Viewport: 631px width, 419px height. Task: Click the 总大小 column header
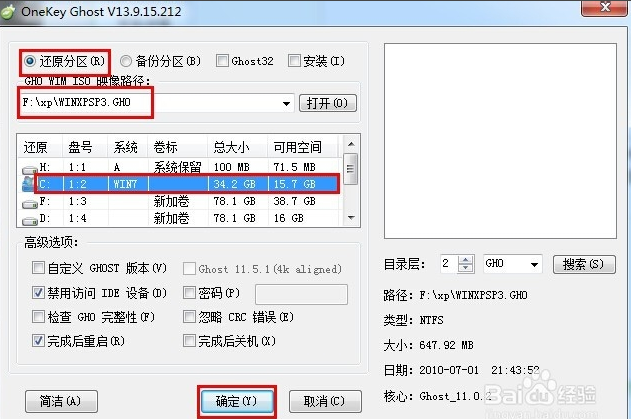coord(237,147)
